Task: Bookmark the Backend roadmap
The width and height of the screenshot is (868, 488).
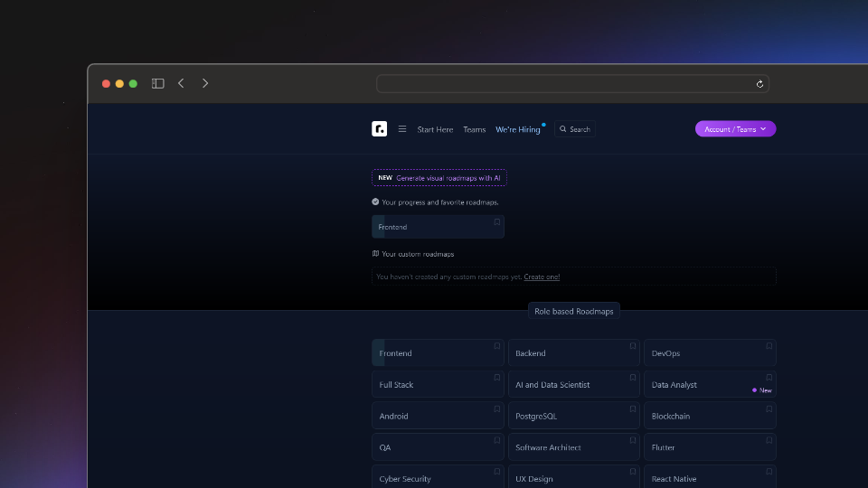Action: click(633, 346)
